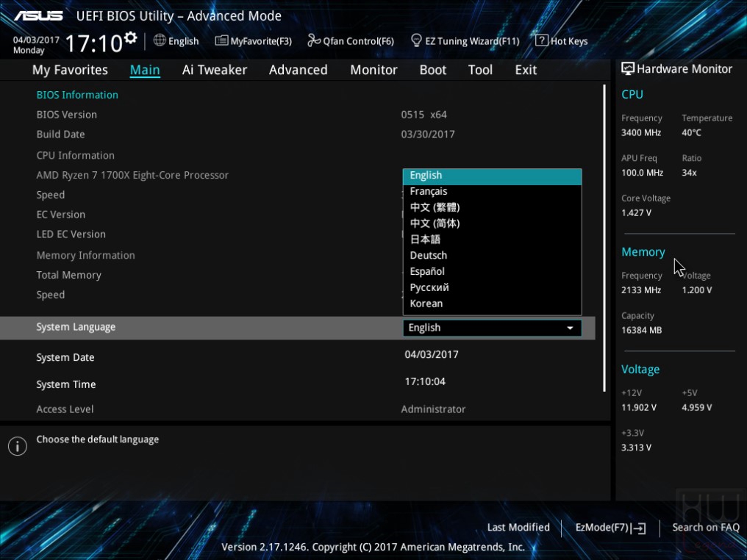Image resolution: width=747 pixels, height=560 pixels.
Task: Open Search on FAQ link
Action: click(706, 528)
